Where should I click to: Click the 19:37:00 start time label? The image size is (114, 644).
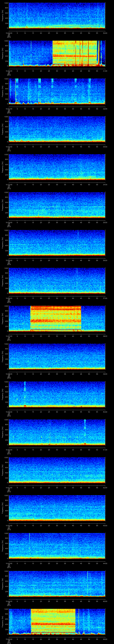pos(9,336)
